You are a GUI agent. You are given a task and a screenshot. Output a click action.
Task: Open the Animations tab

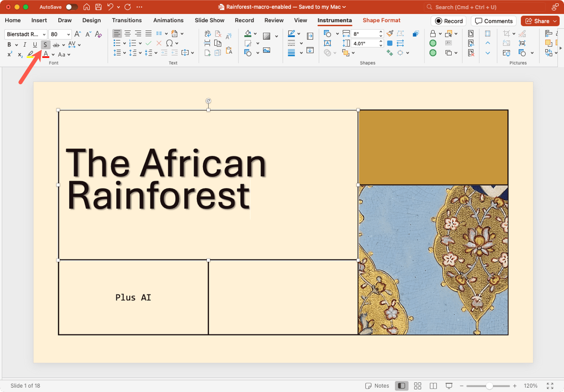coord(168,20)
